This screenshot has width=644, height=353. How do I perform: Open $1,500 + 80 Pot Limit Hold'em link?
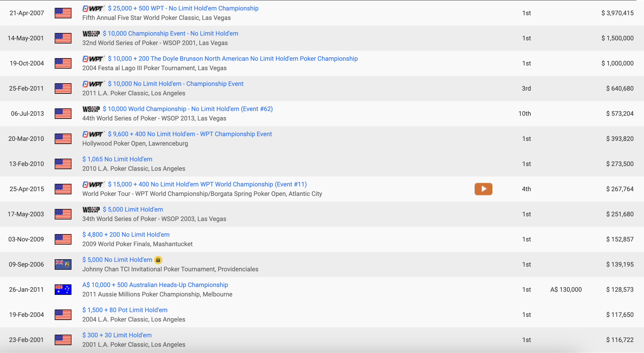pyautogui.click(x=125, y=310)
